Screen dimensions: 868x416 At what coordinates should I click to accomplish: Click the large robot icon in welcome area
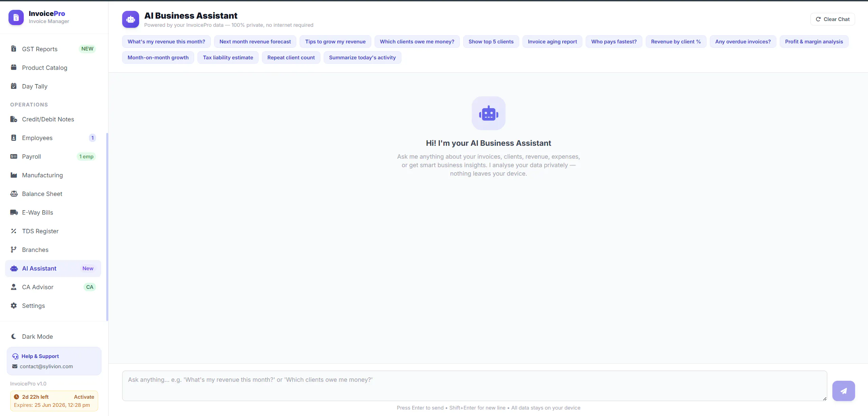(x=489, y=113)
